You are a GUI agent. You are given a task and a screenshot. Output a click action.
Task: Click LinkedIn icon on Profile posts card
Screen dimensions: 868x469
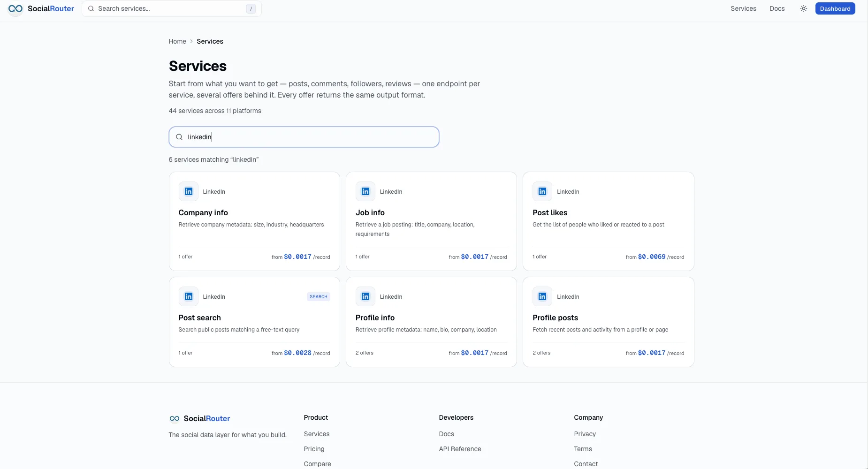tap(542, 296)
